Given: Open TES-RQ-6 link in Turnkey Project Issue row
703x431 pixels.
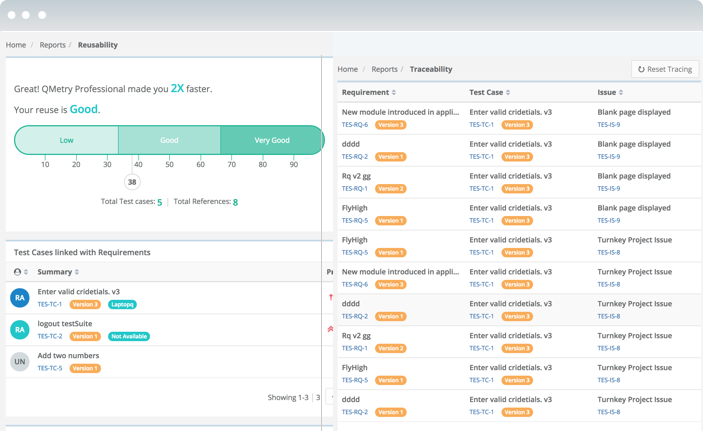Looking at the screenshot, I should click(x=355, y=284).
